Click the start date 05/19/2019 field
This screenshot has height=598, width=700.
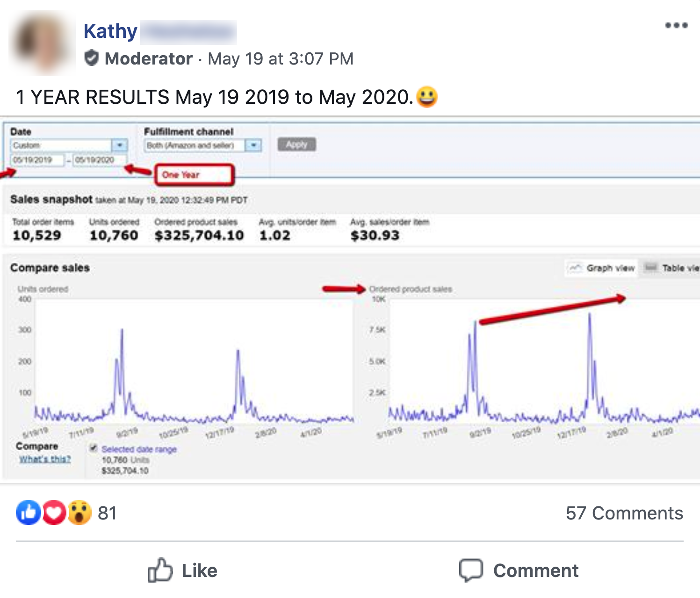(36, 160)
